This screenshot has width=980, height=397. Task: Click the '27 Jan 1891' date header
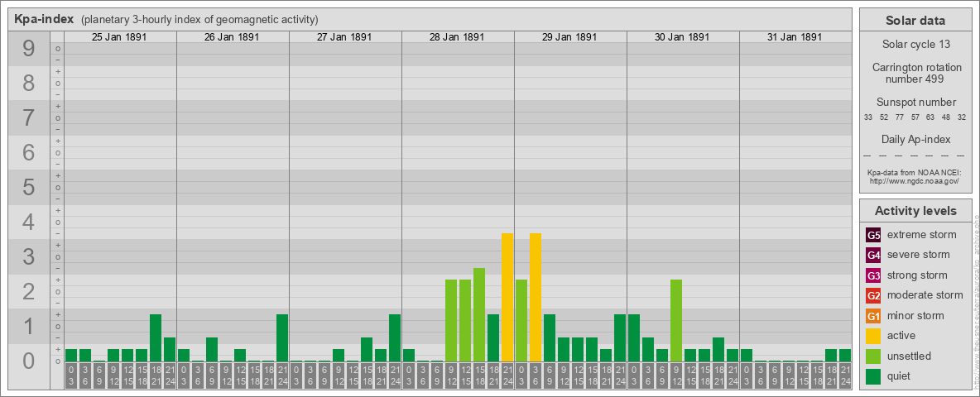click(344, 37)
